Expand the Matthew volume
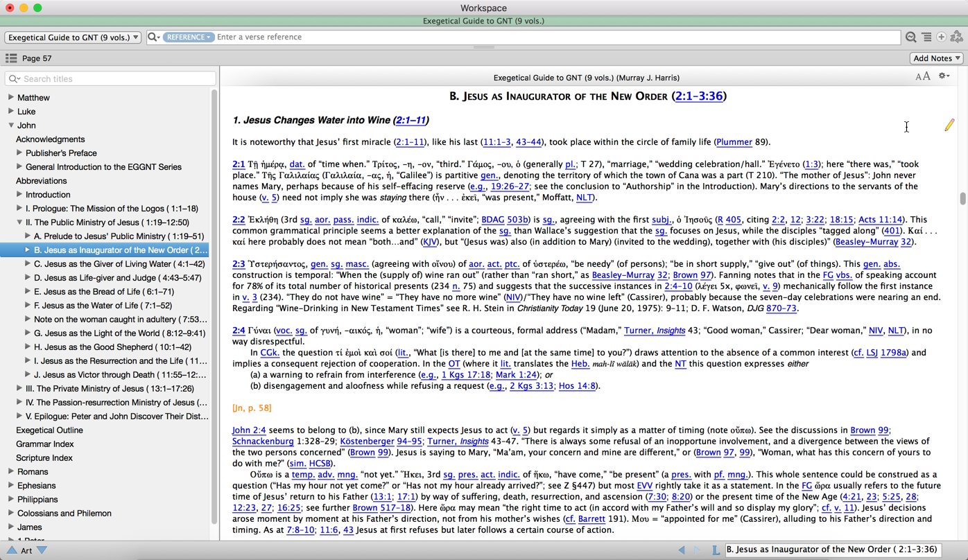This screenshot has width=968, height=560. pyautogui.click(x=11, y=97)
